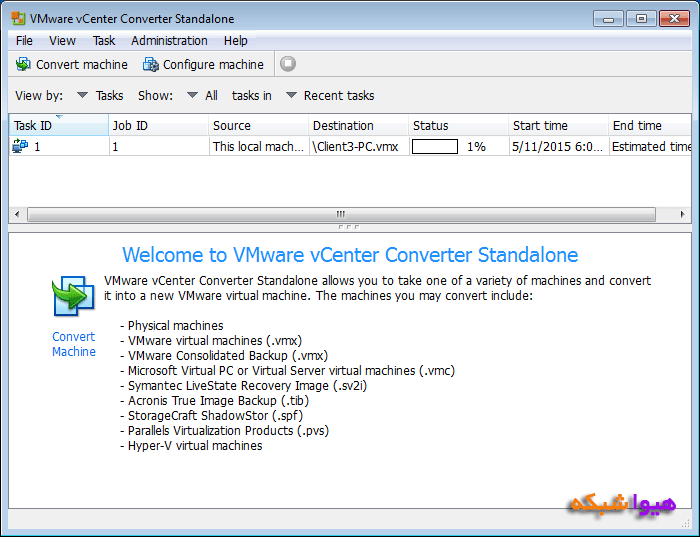Click the Convert Machine link text
Screen dimensions: 700x537
pyautogui.click(x=74, y=344)
